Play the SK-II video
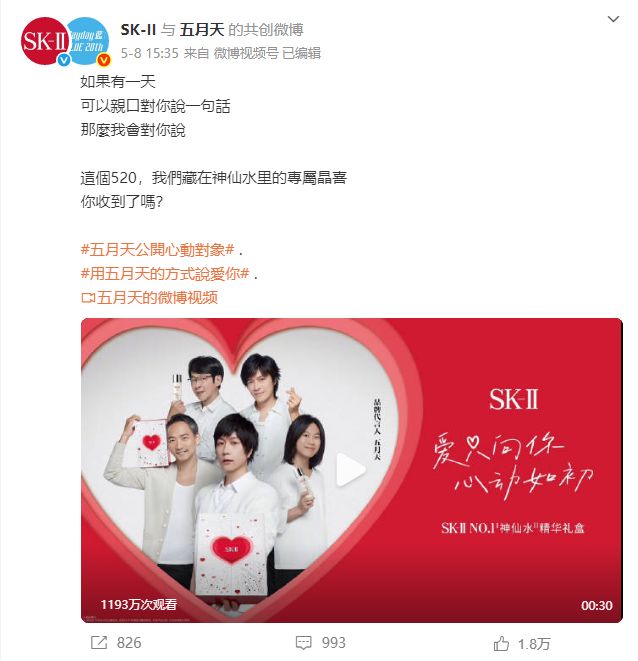 pyautogui.click(x=350, y=470)
